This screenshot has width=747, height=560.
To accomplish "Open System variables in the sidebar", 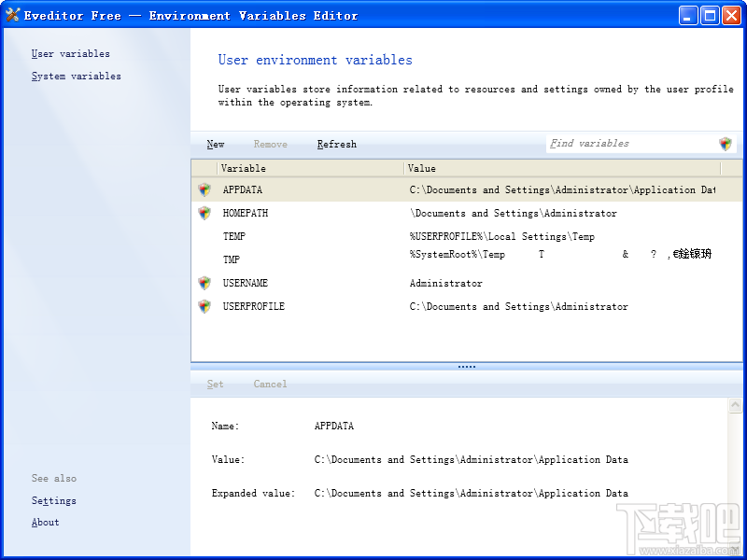I will (x=77, y=77).
